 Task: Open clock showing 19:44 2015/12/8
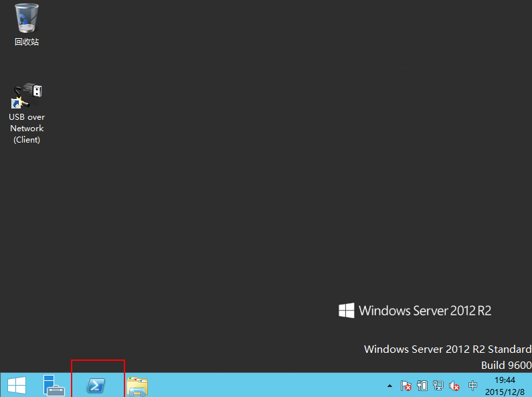(x=505, y=386)
